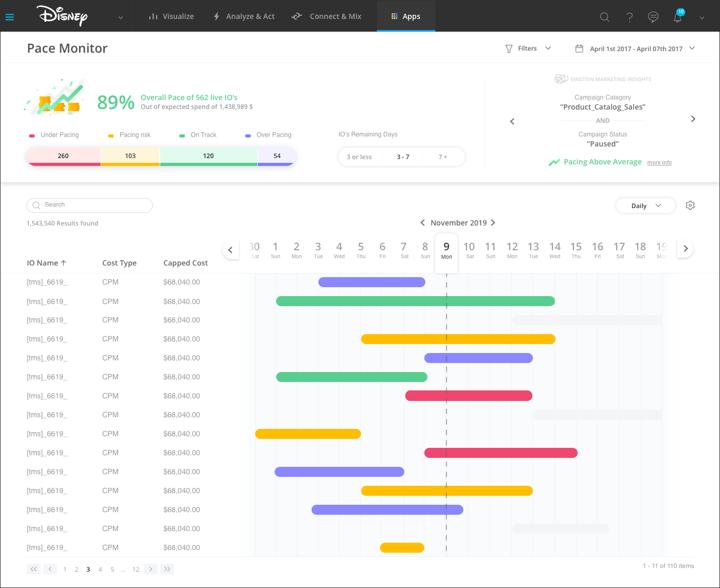The width and height of the screenshot is (720, 588).
Task: Switch to the Visualize tab
Action: tap(171, 16)
